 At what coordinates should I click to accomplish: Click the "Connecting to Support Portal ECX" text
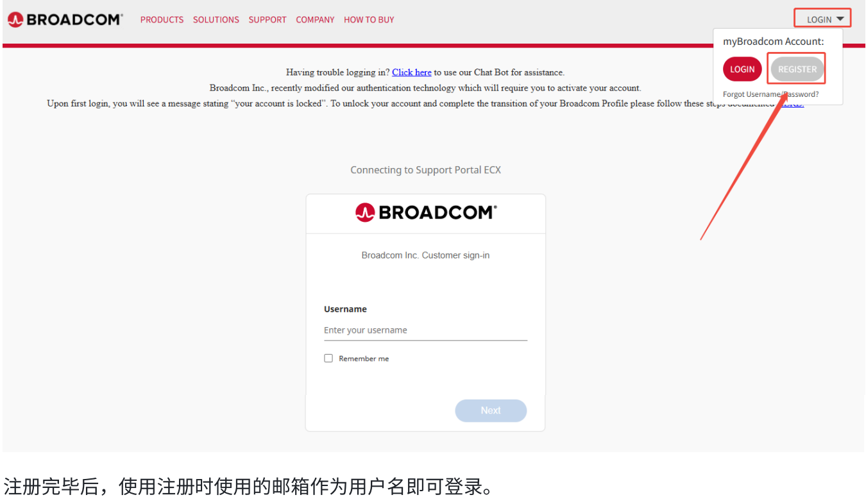(x=425, y=170)
